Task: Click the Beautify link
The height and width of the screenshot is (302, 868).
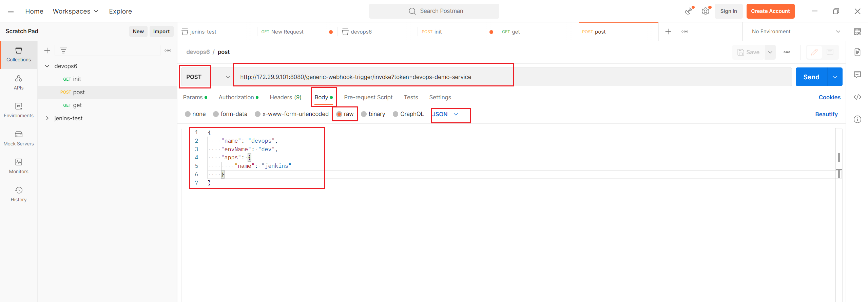Action: point(826,114)
